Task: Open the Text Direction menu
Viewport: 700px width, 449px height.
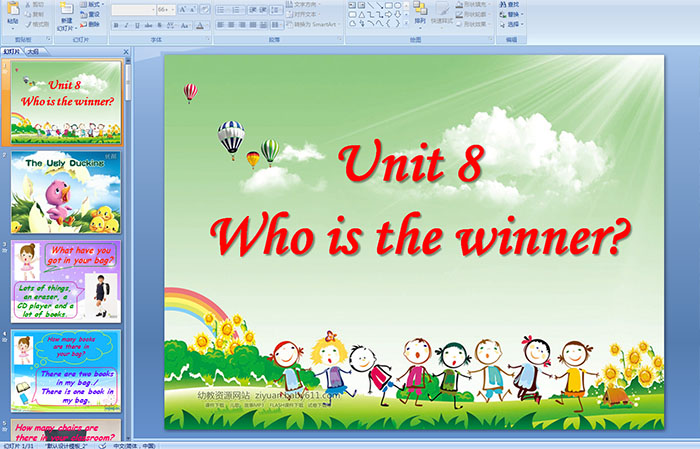Action: tap(303, 4)
